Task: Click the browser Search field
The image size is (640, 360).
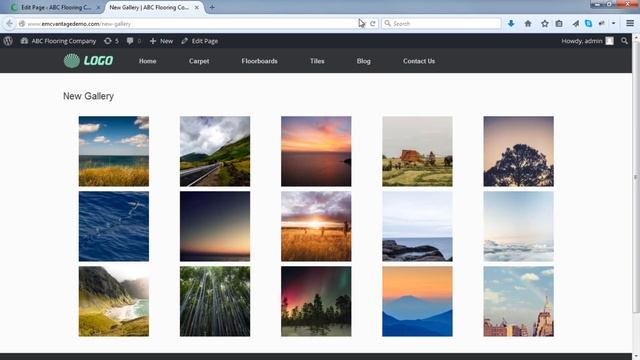Action: coord(442,24)
